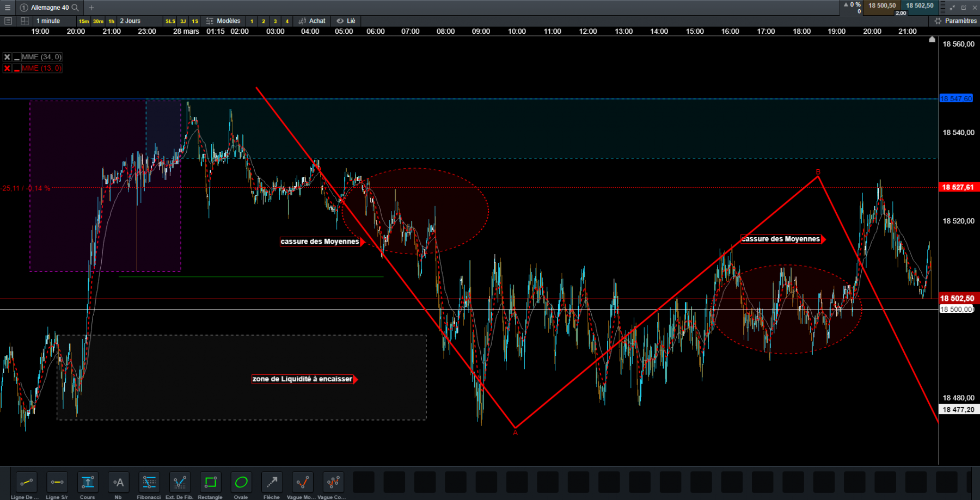Add a new chart tab with plus

[91, 8]
